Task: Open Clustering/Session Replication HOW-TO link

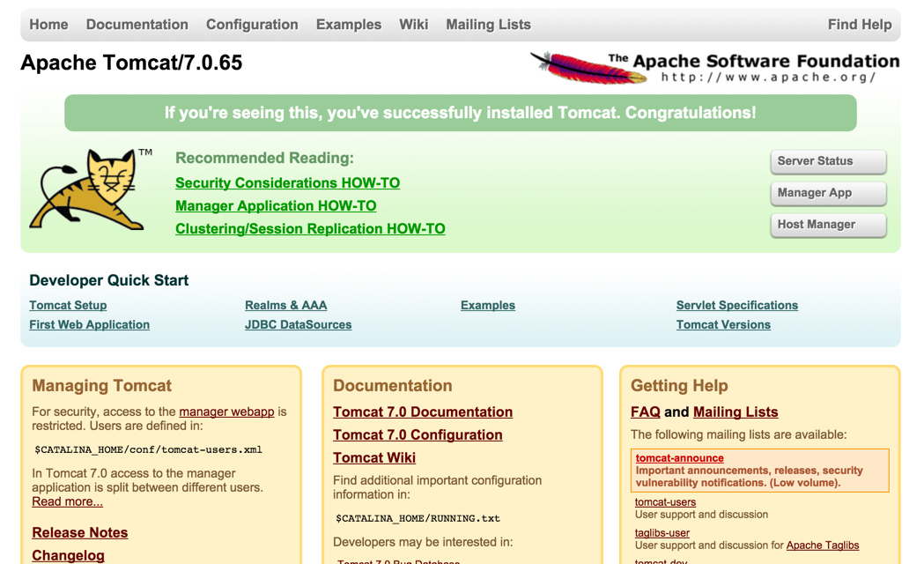Action: pos(311,229)
